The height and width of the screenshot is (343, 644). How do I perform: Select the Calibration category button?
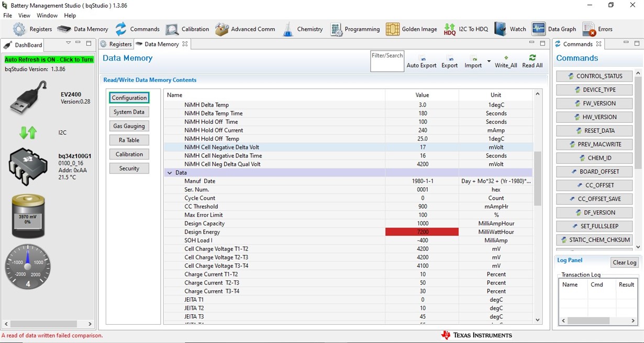tap(129, 154)
